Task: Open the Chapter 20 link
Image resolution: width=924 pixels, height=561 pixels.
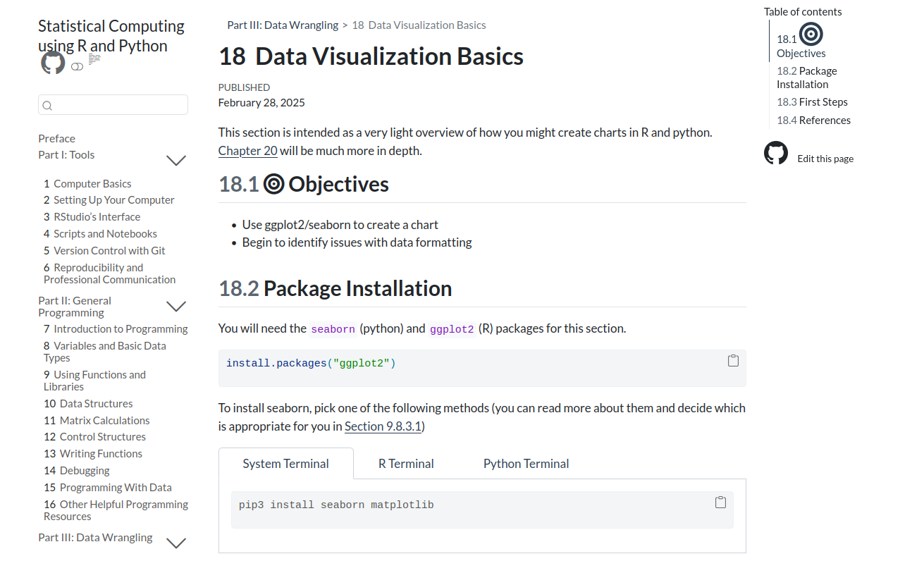Action: pyautogui.click(x=247, y=150)
